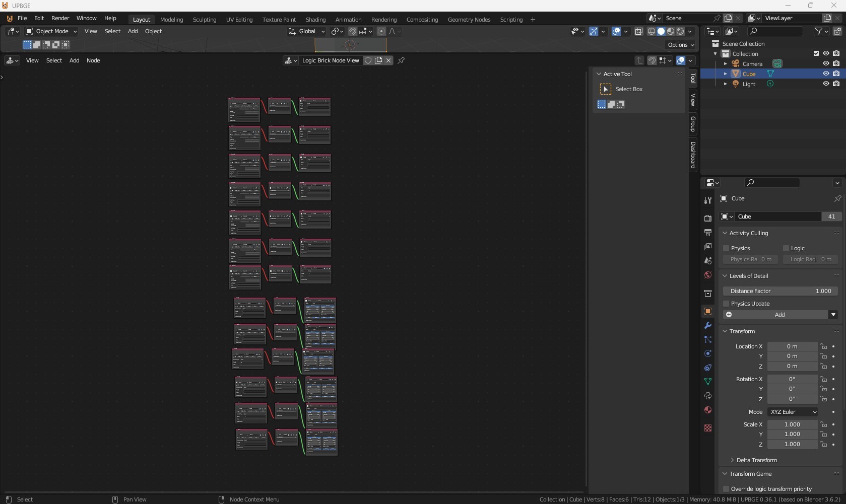
Task: Click the Distance Factor slider field
Action: point(780,291)
